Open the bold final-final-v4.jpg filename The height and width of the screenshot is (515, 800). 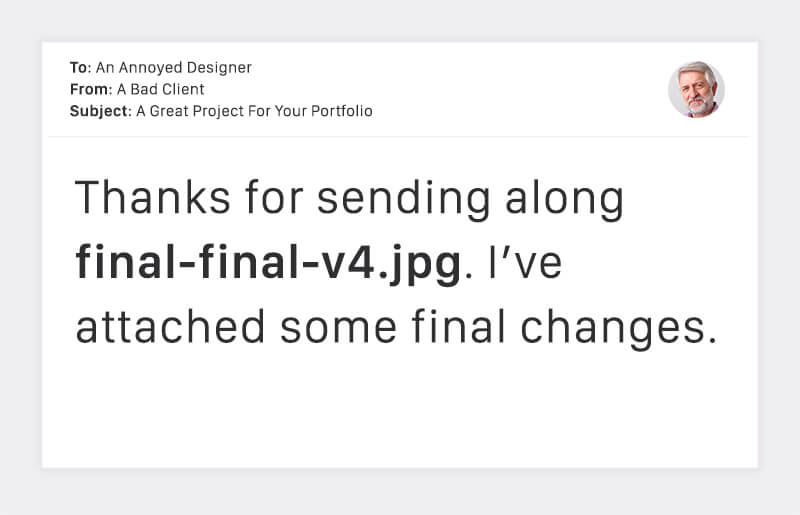pos(268,264)
